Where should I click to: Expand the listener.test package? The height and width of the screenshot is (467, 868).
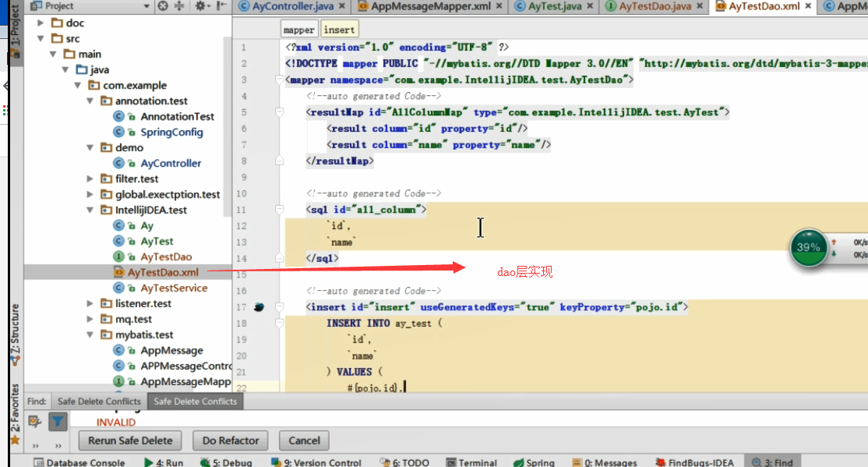[90, 303]
